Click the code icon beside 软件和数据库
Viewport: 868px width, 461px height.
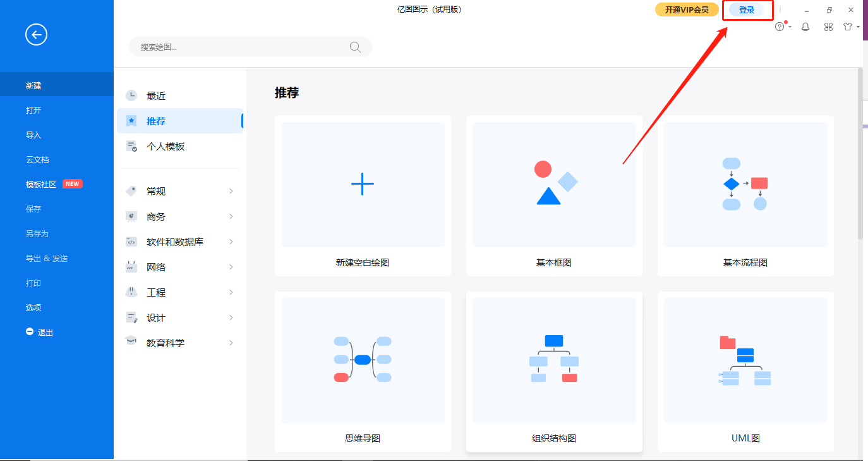click(131, 242)
